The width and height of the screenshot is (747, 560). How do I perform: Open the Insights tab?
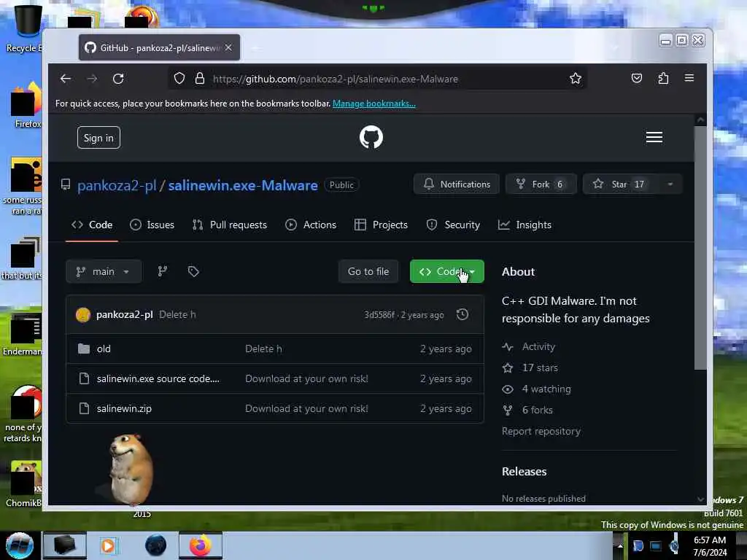pyautogui.click(x=525, y=225)
